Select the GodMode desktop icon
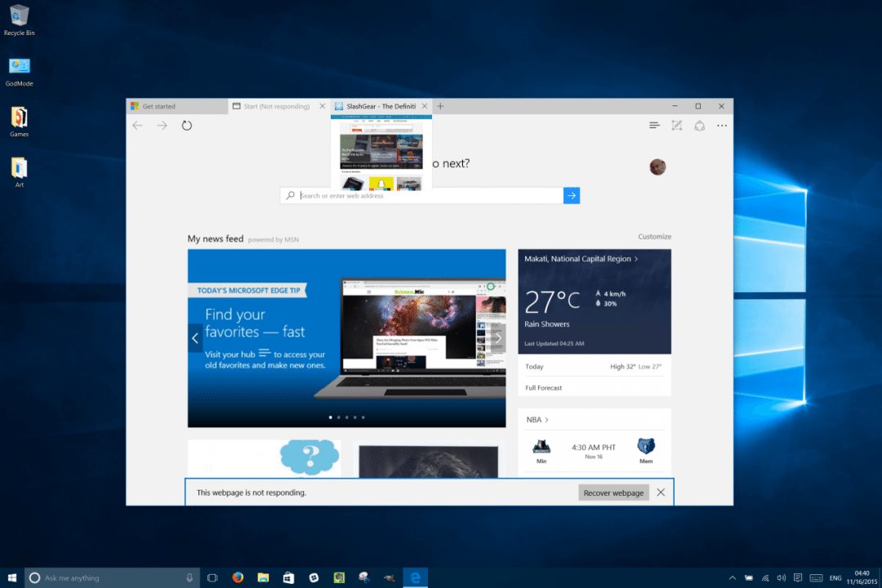 point(19,72)
